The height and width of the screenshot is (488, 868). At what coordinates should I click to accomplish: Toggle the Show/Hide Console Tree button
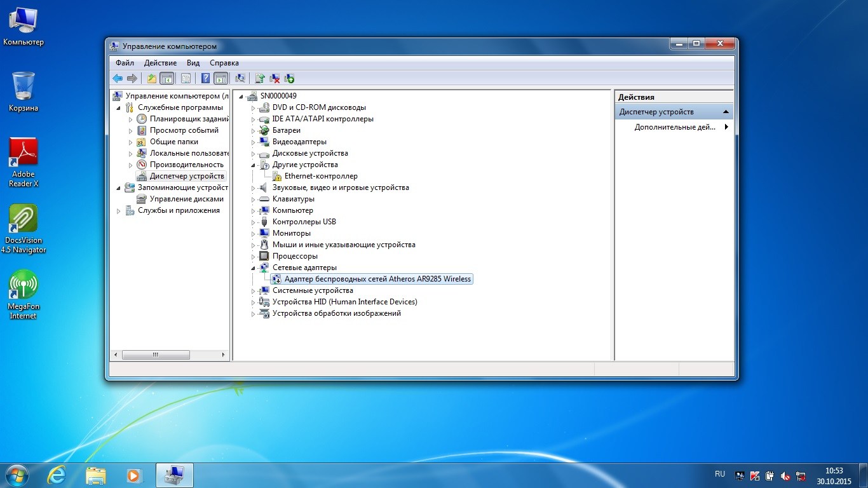tap(167, 79)
